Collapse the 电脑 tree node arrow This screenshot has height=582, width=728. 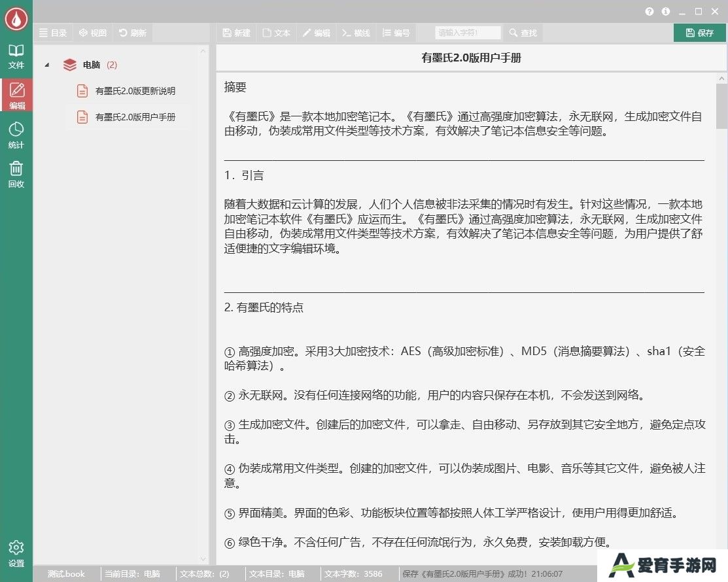47,65
